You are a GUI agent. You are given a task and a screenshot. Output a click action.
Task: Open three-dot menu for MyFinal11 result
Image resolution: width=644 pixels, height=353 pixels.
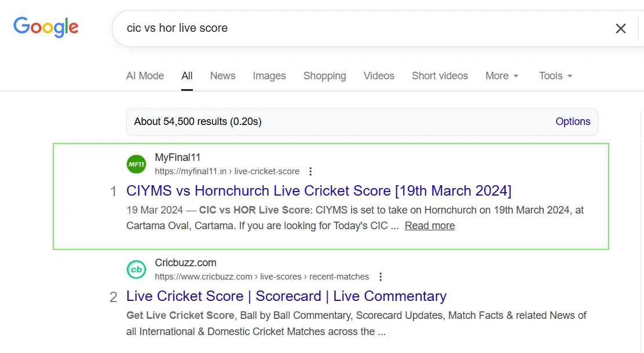(x=311, y=171)
